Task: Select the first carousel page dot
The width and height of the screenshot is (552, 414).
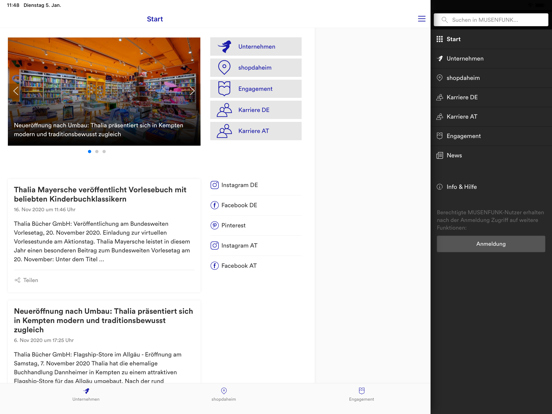Action: (x=89, y=152)
